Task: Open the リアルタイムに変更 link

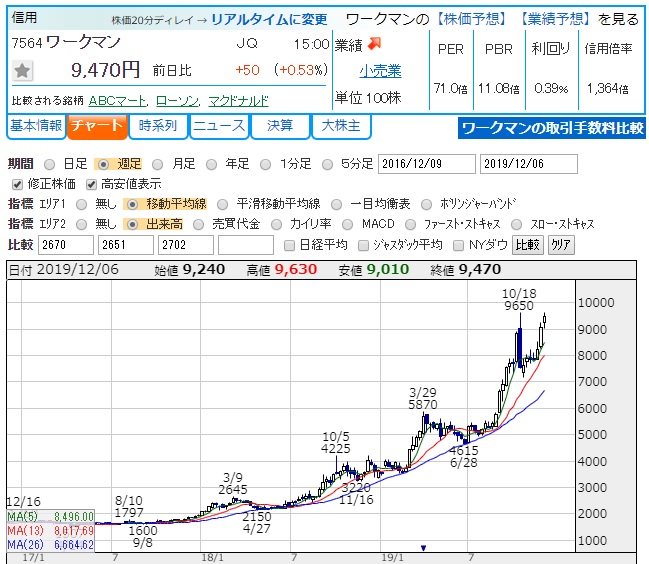Action: click(269, 19)
